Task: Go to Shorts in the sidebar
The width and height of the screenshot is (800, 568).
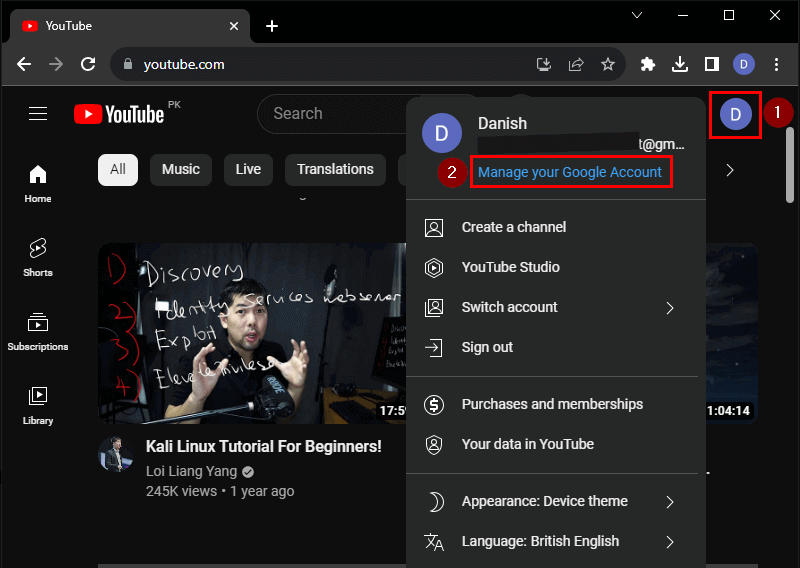Action: click(38, 256)
